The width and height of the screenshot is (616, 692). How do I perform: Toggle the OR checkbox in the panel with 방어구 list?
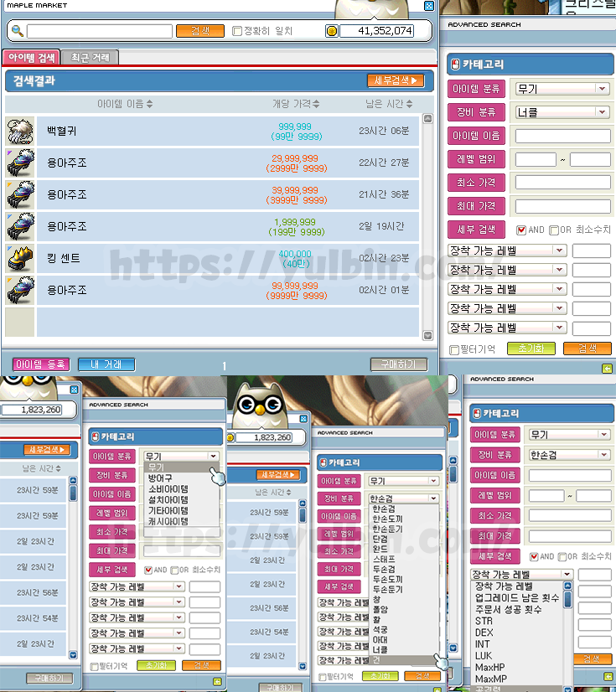pos(174,571)
